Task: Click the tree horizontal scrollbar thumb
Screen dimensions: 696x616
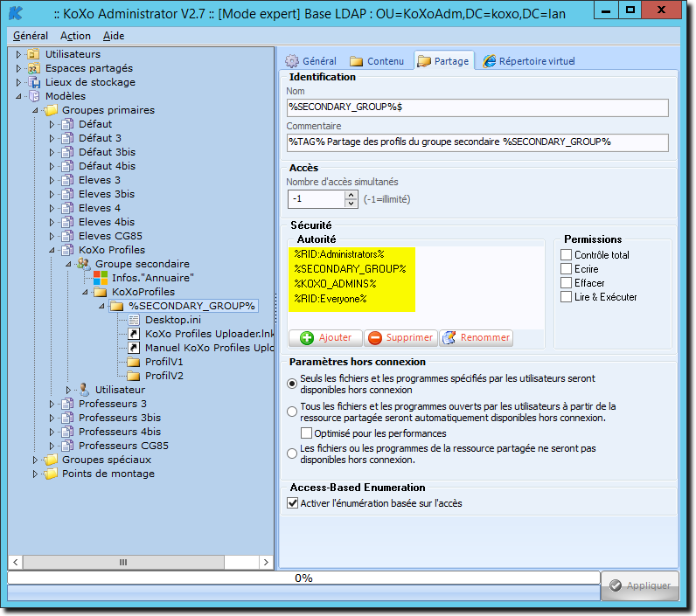Action: (x=123, y=563)
